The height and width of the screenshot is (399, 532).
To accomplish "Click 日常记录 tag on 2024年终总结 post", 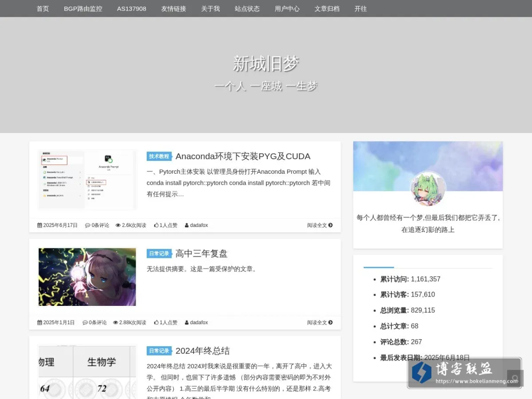I will [159, 351].
